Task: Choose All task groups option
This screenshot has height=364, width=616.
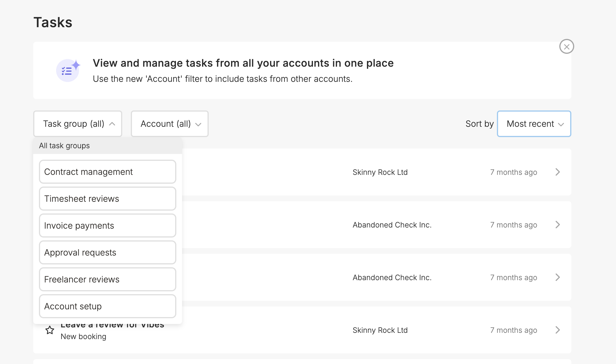Action: (x=64, y=146)
